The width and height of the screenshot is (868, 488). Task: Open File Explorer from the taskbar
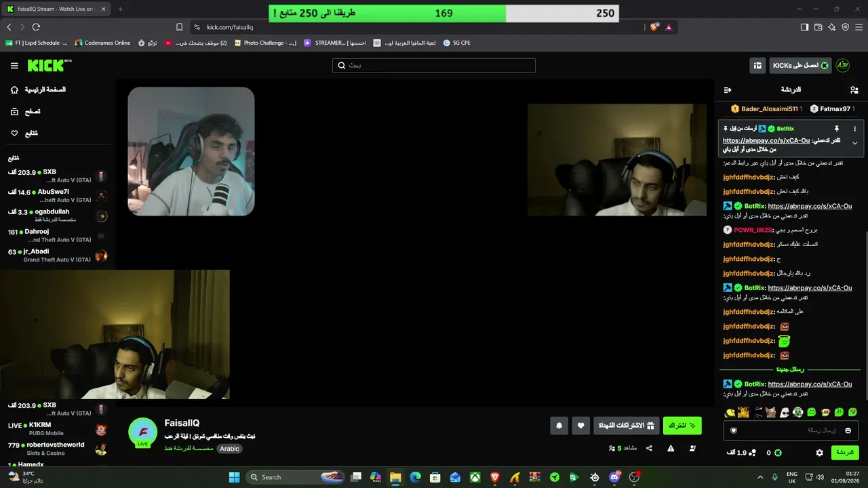pyautogui.click(x=395, y=477)
